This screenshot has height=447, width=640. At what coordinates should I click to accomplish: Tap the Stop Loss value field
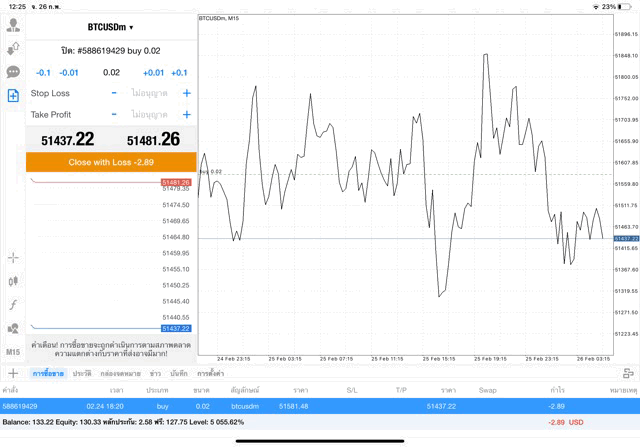point(150,93)
